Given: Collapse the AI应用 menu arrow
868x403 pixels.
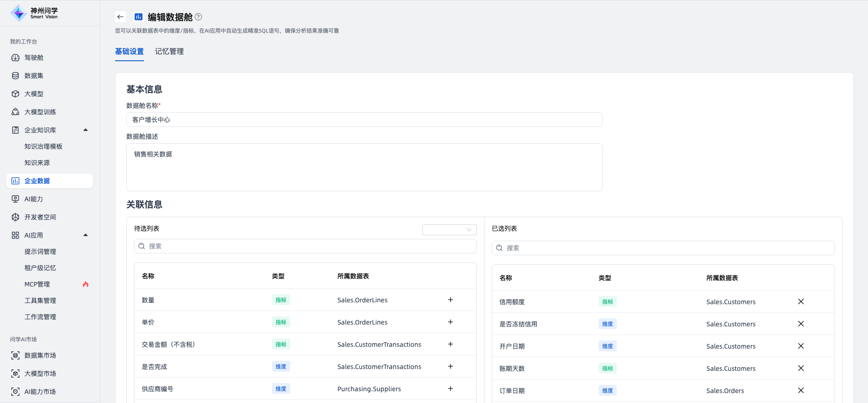Looking at the screenshot, I should 86,235.
